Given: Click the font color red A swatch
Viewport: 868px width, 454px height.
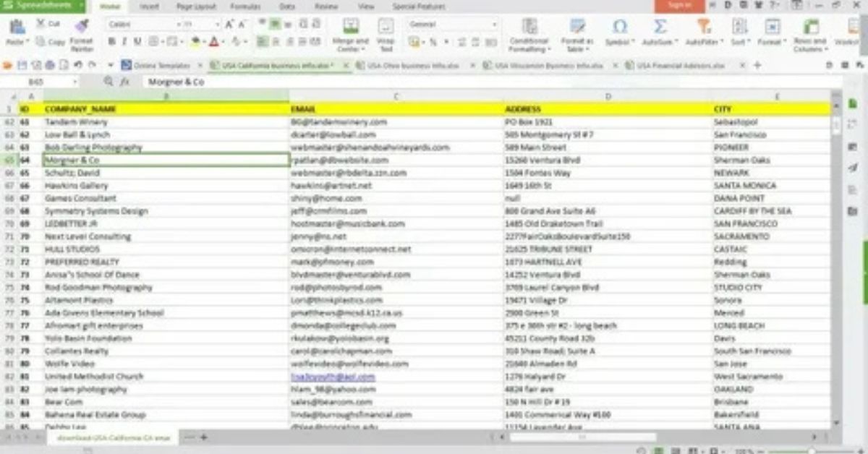Looking at the screenshot, I should coord(214,42).
